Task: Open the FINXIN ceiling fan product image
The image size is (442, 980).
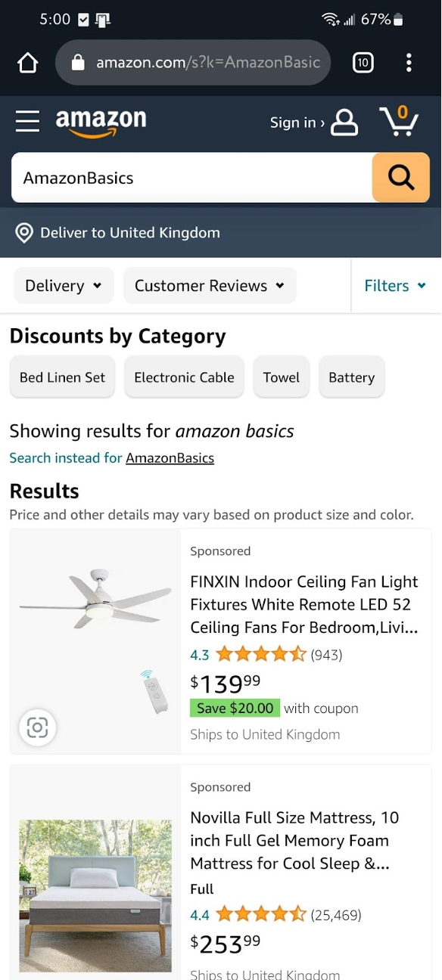Action: [95, 641]
